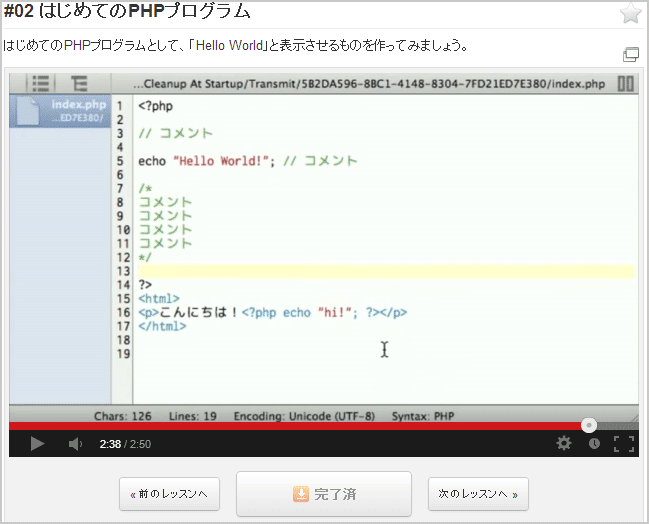
Task: Play the lesson video
Action: (37, 444)
